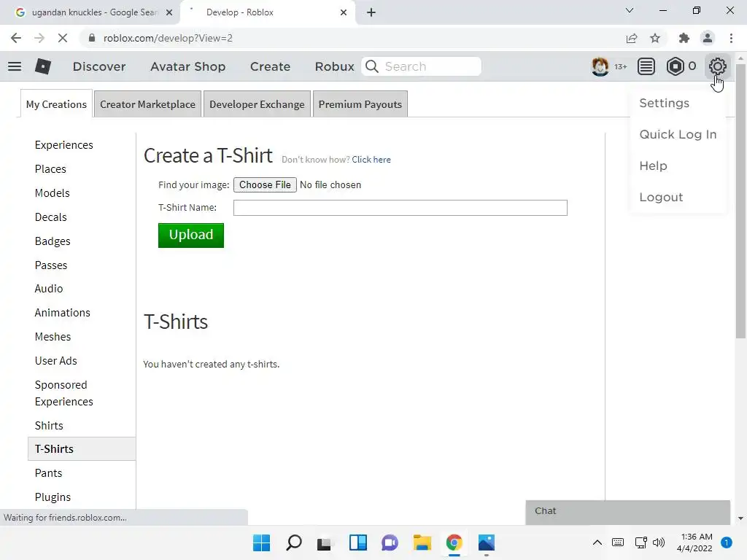Go back in browser history

[16, 38]
